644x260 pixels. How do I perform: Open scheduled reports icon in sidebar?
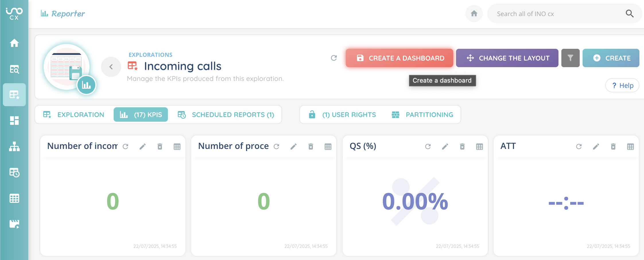tap(14, 172)
